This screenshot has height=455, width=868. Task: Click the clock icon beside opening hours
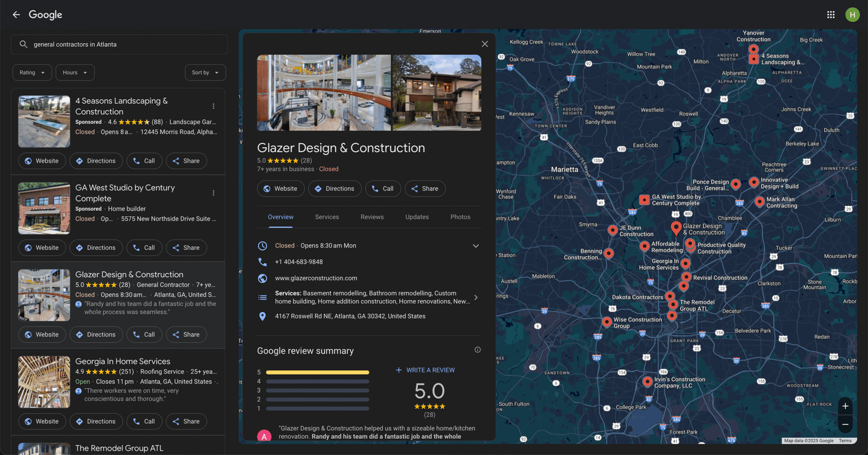[x=263, y=245]
